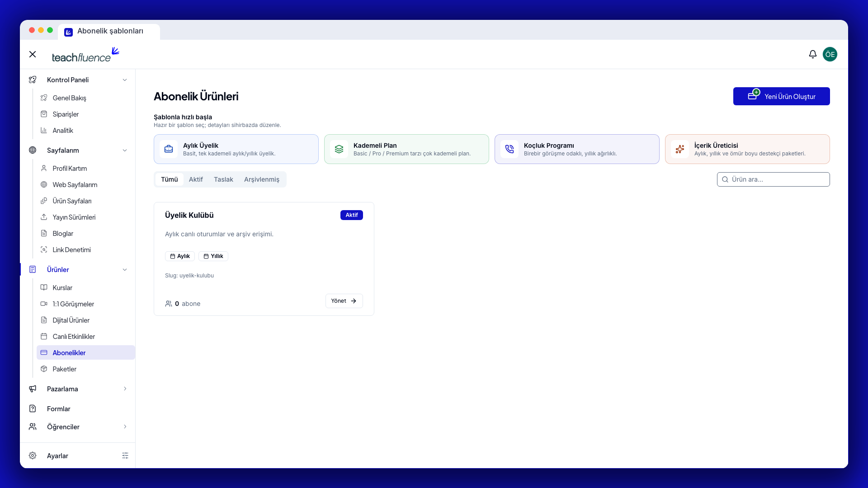The width and height of the screenshot is (868, 488).
Task: Click the Ayarlar gear icon
Action: click(x=33, y=455)
